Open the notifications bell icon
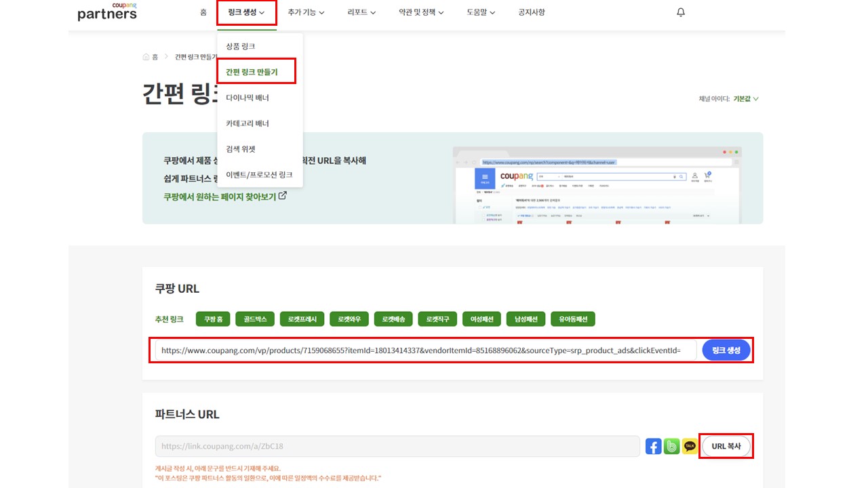 click(x=681, y=12)
